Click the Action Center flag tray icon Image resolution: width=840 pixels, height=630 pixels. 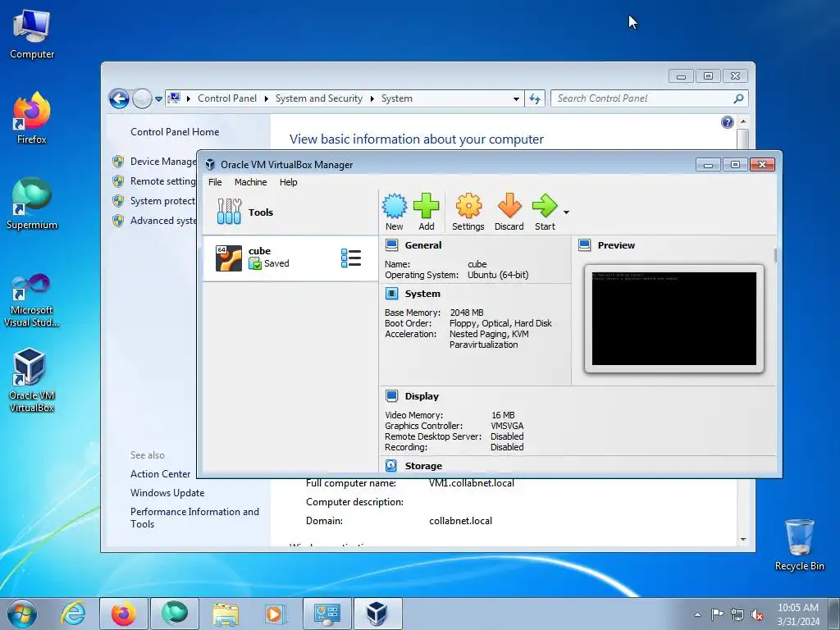click(717, 614)
